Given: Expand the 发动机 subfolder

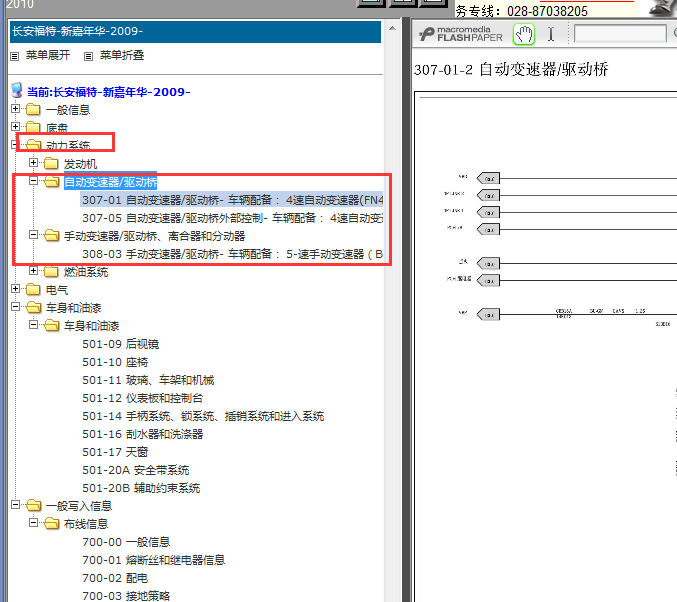Looking at the screenshot, I should click(33, 163).
